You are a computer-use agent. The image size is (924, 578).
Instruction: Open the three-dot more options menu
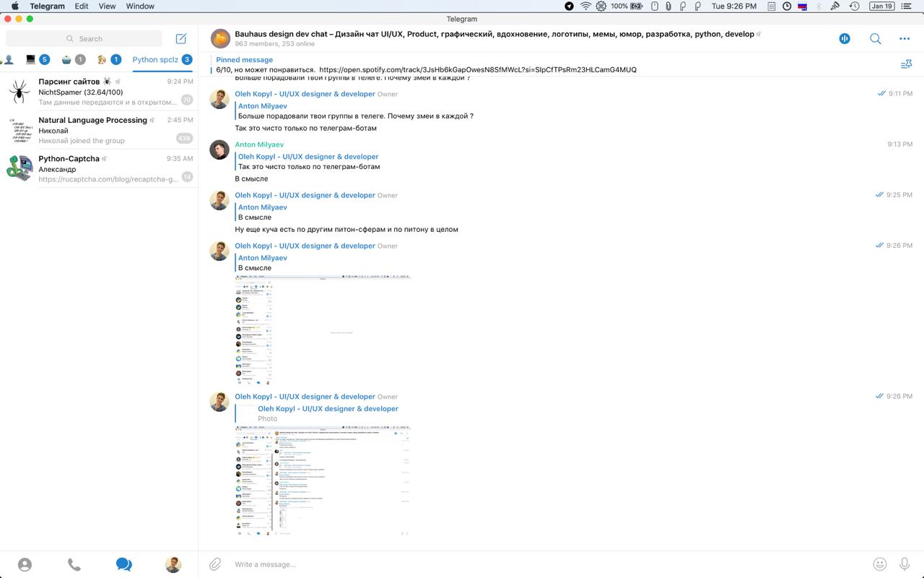[905, 39]
